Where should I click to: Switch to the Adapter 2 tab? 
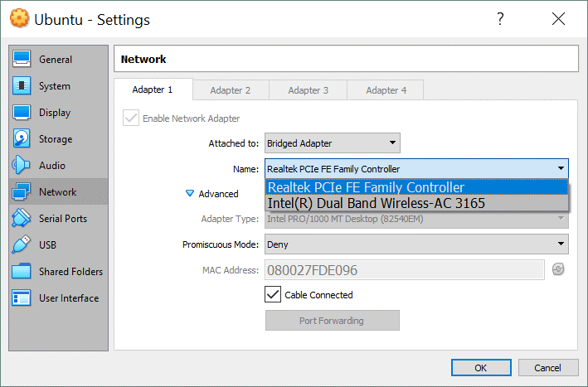point(230,90)
